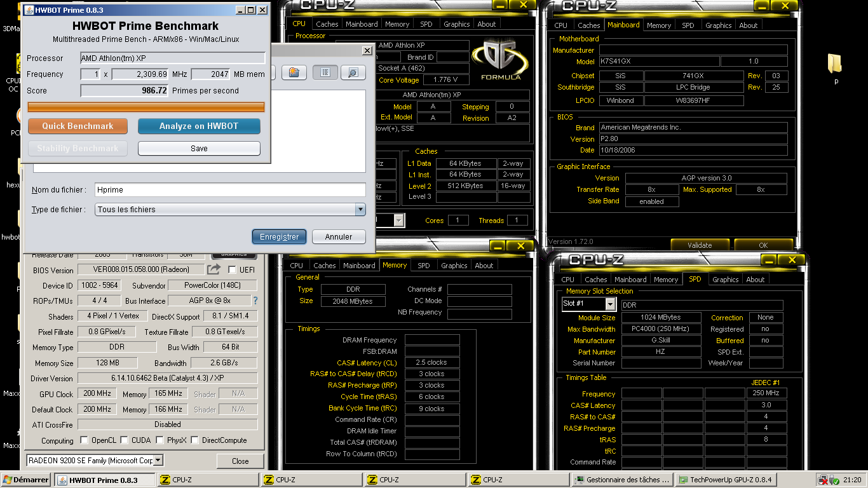This screenshot has height=488, width=868.
Task: Click the network disconnected tray icon
Action: [x=823, y=480]
